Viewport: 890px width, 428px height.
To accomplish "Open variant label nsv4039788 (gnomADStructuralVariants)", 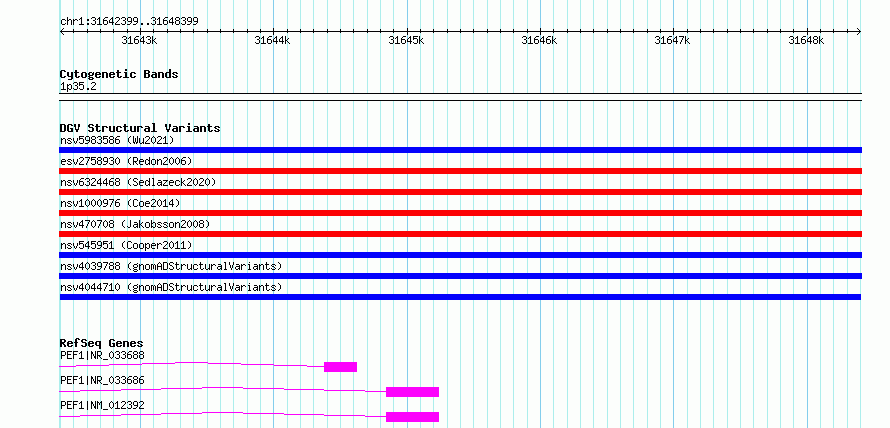I will coord(171,266).
